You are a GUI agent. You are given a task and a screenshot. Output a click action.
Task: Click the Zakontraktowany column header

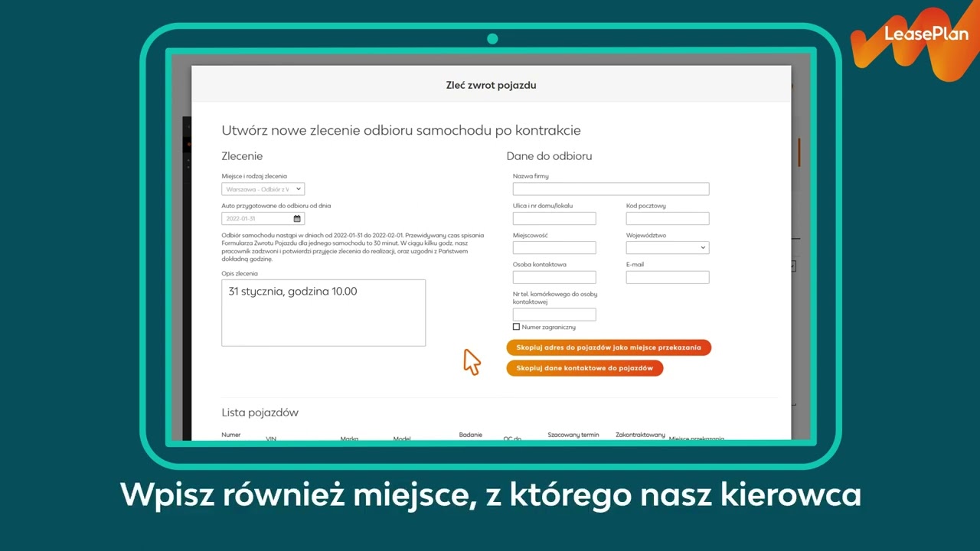tap(641, 435)
